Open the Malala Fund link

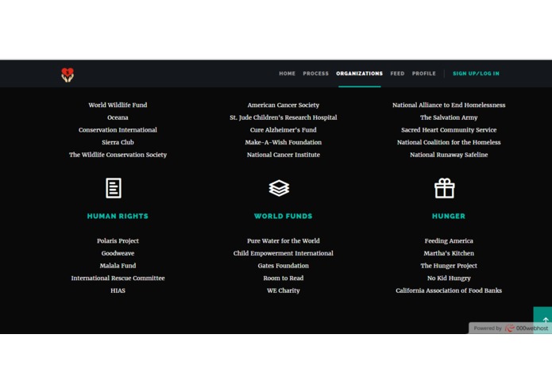118,266
